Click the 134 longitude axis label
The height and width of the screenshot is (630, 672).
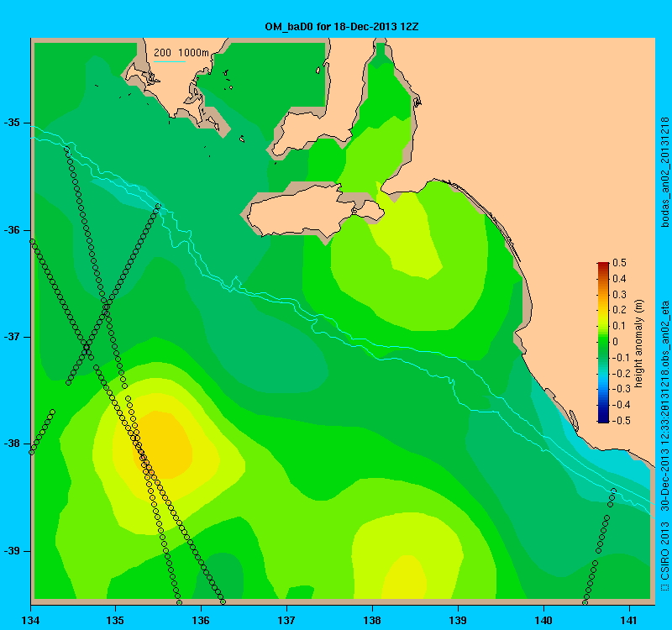[30, 620]
